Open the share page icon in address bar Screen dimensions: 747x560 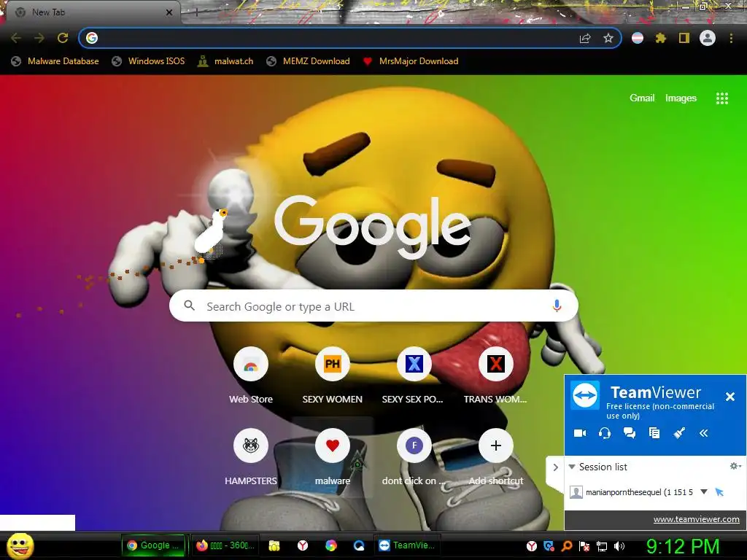[585, 38]
